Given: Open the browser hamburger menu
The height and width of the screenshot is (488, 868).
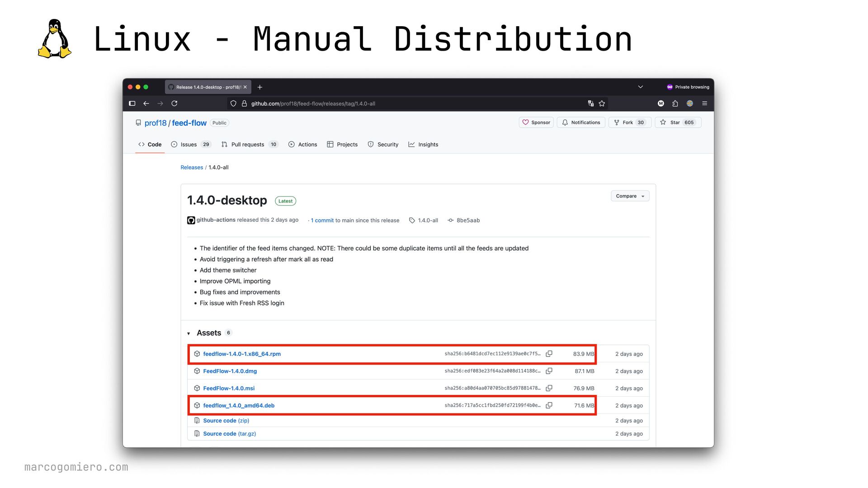Looking at the screenshot, I should click(704, 103).
